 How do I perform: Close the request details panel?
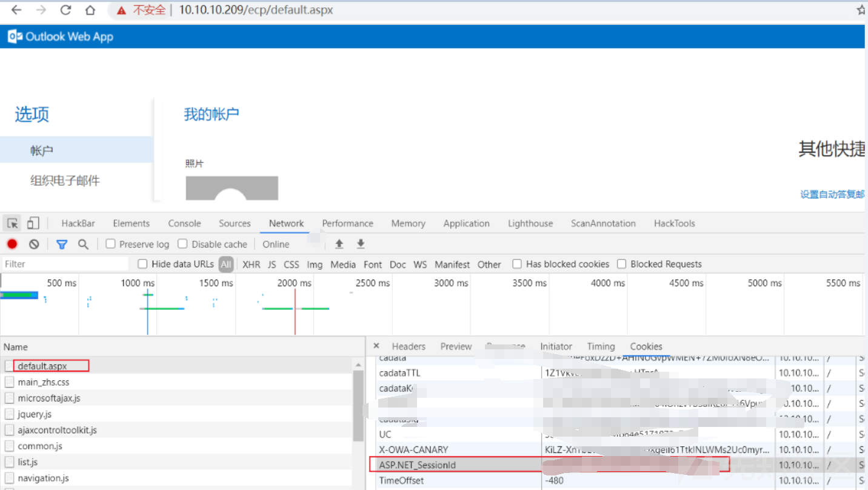click(376, 346)
